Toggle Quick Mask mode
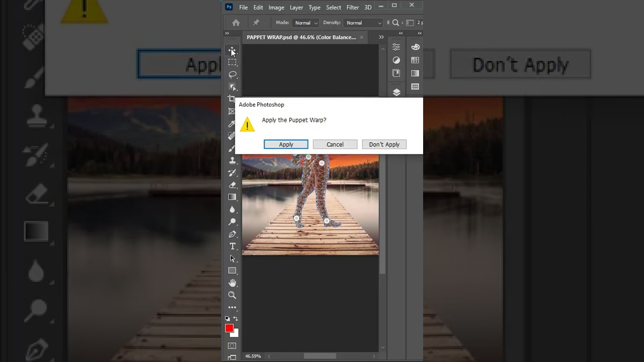 (x=232, y=346)
